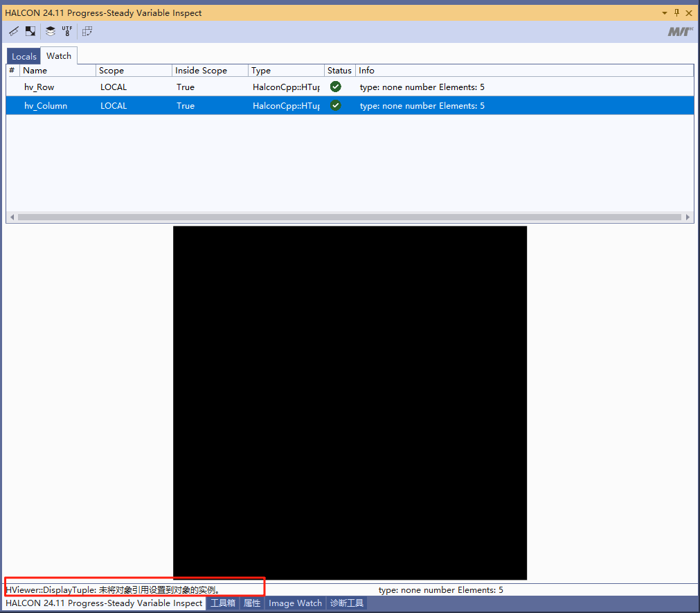Click the Info cell text for hv_Column
Screen dimensions: 700x613
click(422, 106)
